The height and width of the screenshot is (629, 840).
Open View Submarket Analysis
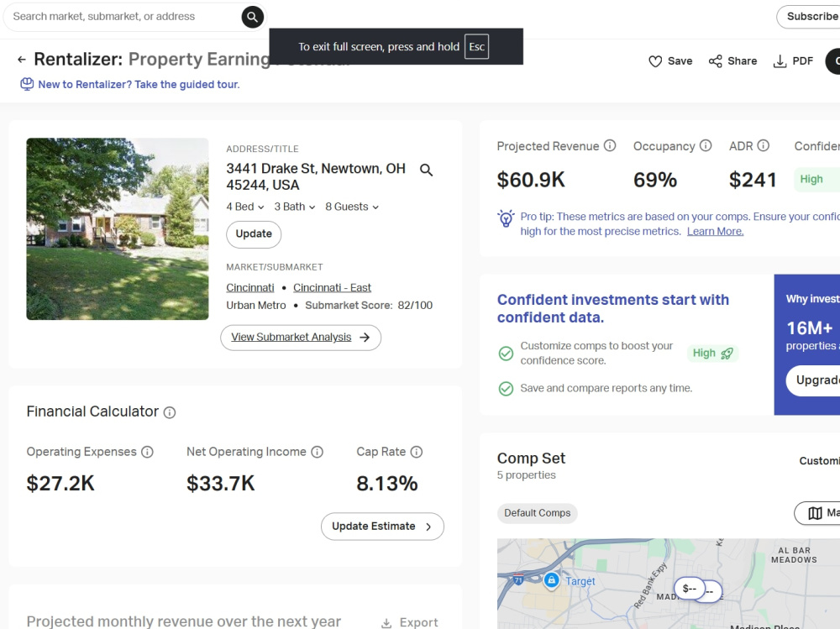point(301,338)
